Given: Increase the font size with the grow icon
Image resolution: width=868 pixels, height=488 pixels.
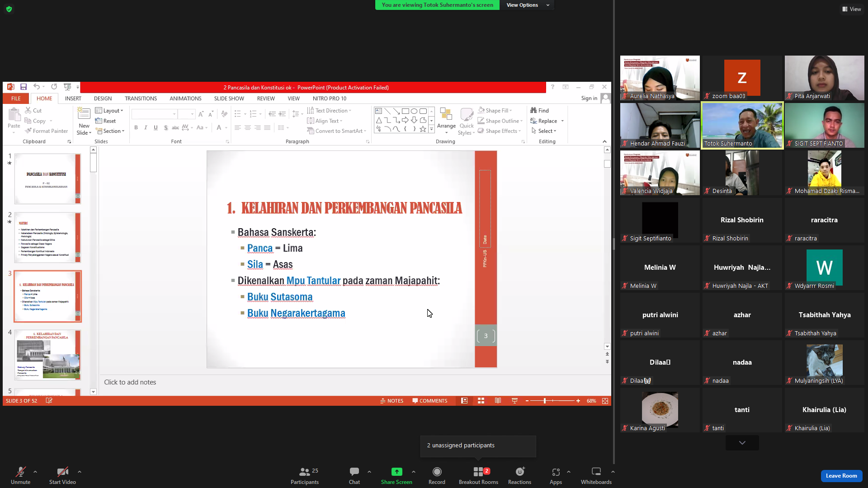Looking at the screenshot, I should click(x=201, y=114).
